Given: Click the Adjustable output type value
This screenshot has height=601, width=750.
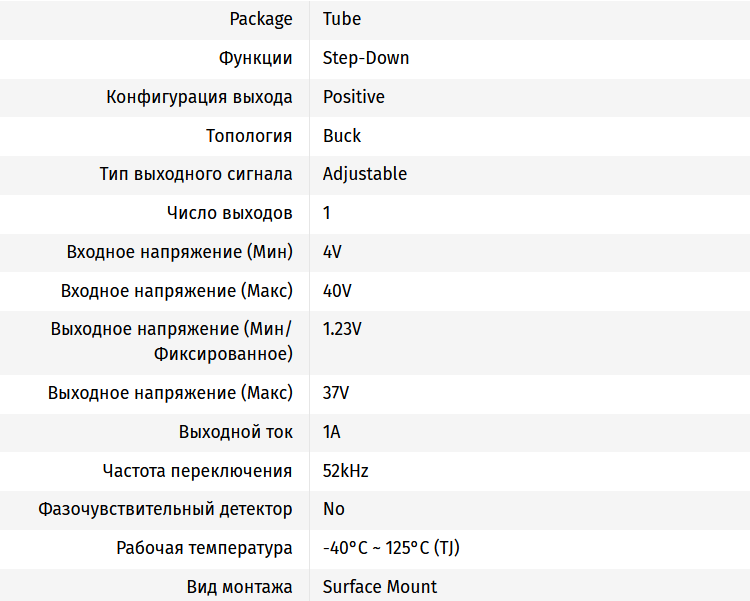Looking at the screenshot, I should point(365,174).
